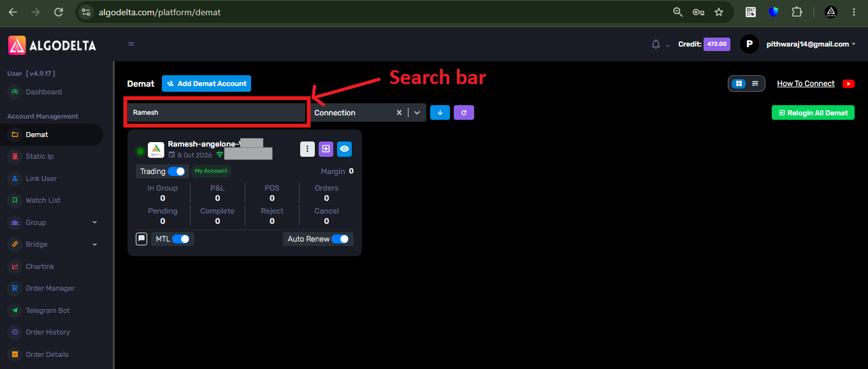Open the three-dot menu on Ramesh account card

[307, 148]
